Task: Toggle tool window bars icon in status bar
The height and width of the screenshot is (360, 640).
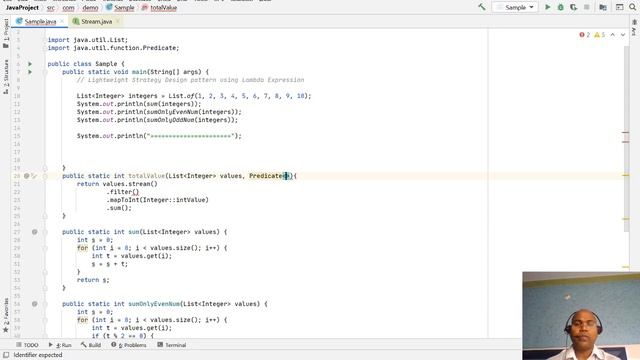Action: tap(6, 355)
